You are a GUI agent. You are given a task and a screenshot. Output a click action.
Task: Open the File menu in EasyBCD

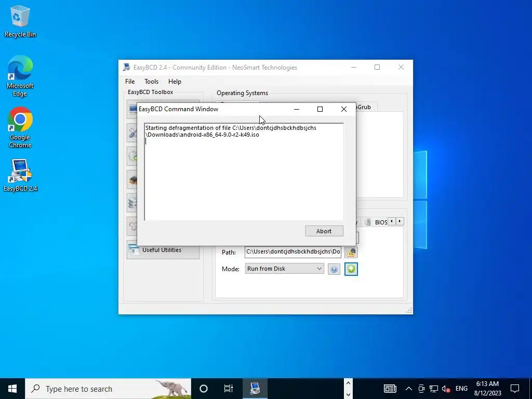129,82
